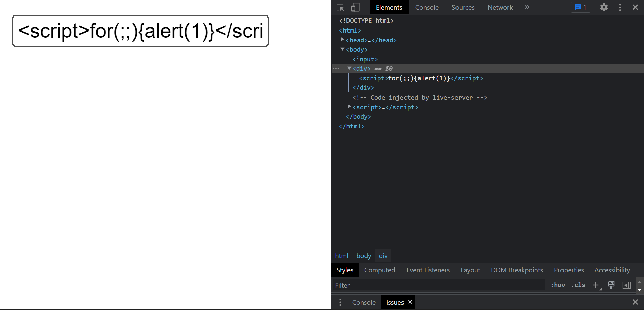Open the Sources tab
Image resolution: width=644 pixels, height=310 pixels.
coord(463,7)
